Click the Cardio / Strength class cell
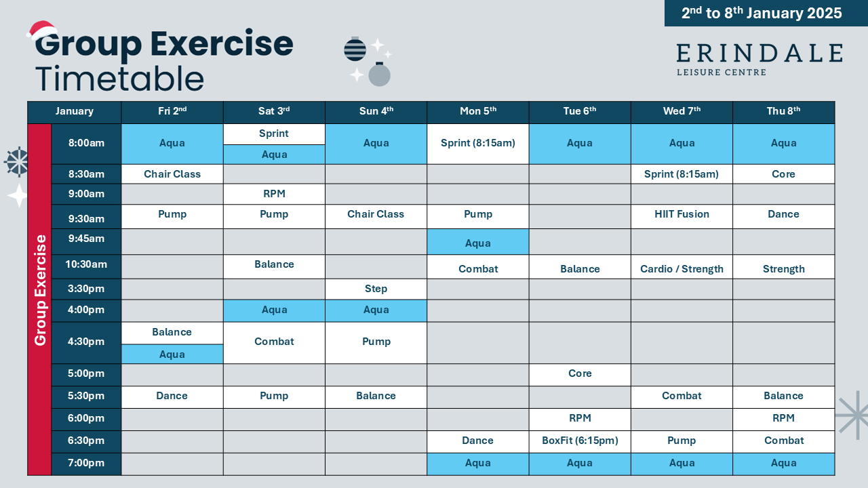868x488 pixels. [x=682, y=269]
